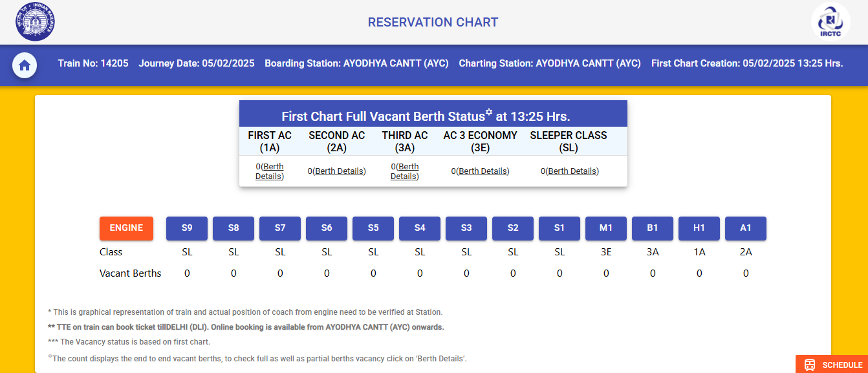868x373 pixels.
Task: Open Berth Details for FIRST AC (1A)
Action: pyautogui.click(x=269, y=171)
